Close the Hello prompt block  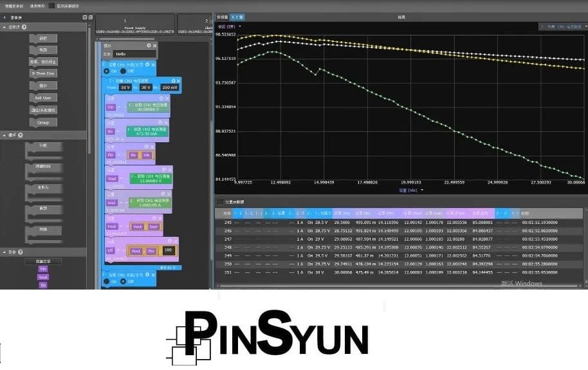[x=154, y=46]
